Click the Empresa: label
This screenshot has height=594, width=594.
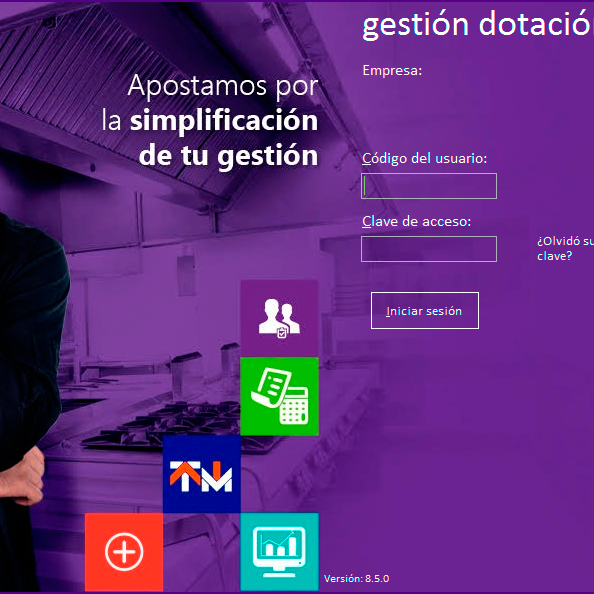pos(392,71)
